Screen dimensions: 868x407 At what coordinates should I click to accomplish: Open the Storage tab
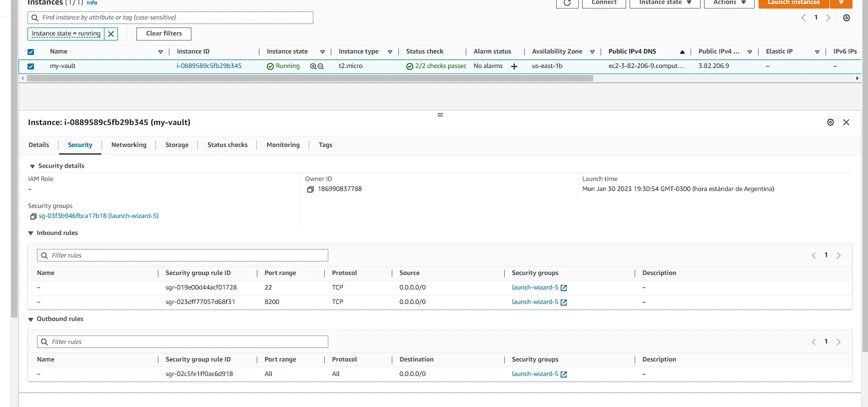(x=177, y=145)
